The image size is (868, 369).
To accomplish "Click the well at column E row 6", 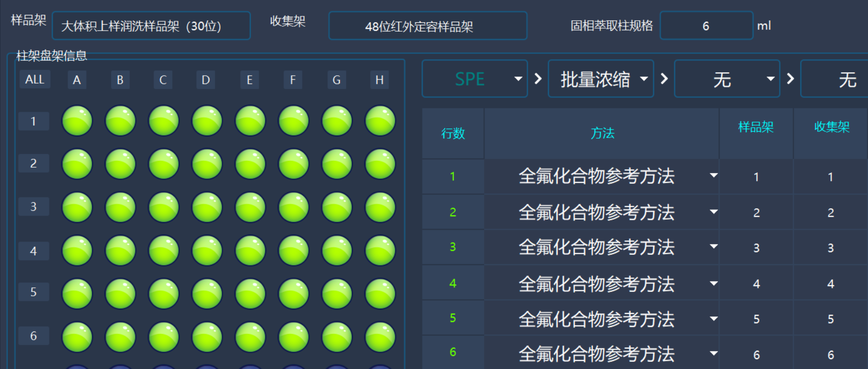I will [250, 337].
